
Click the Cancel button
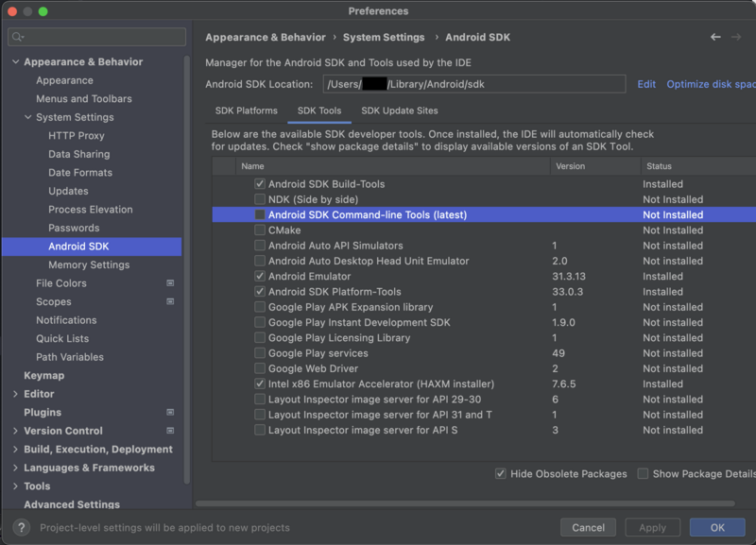(x=588, y=527)
